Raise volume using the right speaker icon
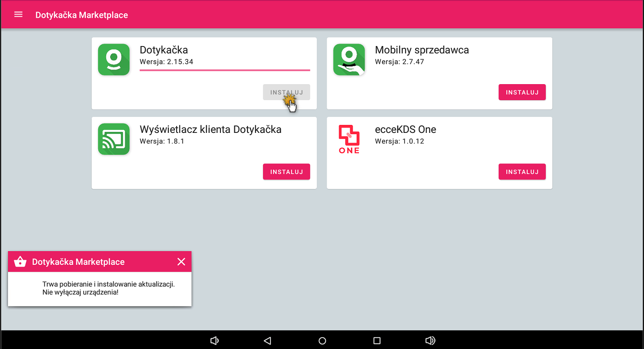This screenshot has height=349, width=644. [x=430, y=341]
